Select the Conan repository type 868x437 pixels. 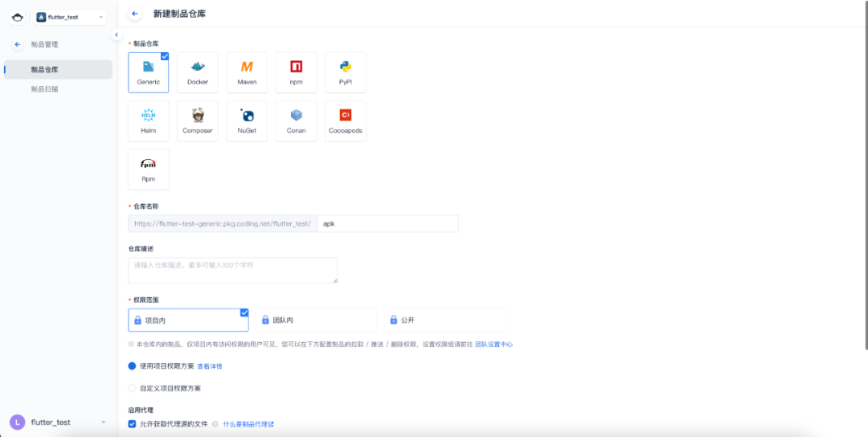296,121
